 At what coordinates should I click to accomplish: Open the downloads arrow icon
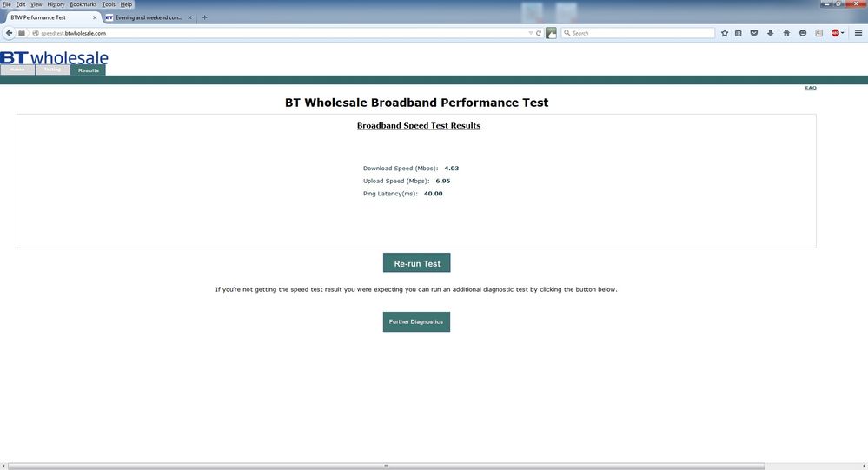tap(770, 33)
